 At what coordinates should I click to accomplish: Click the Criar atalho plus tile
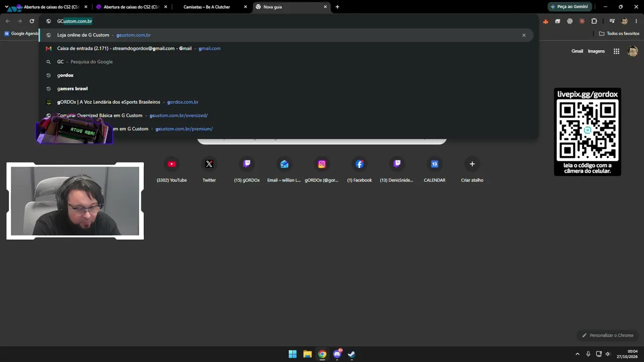pos(472,169)
